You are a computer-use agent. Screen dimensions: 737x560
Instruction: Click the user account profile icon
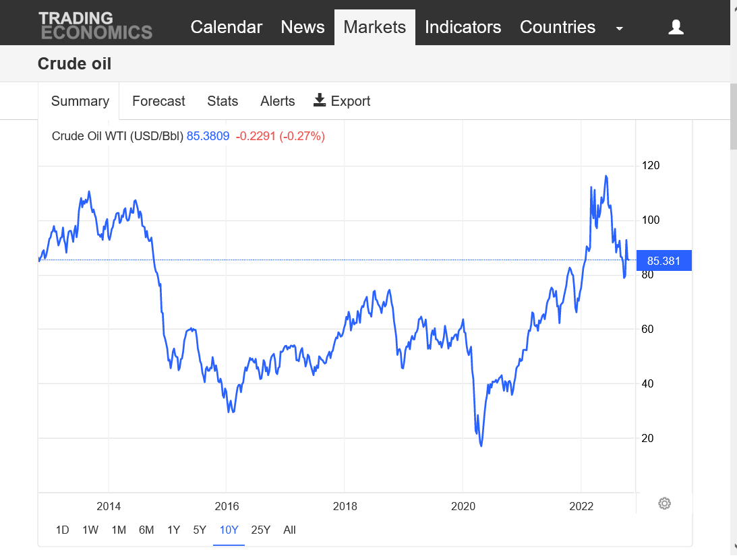676,27
